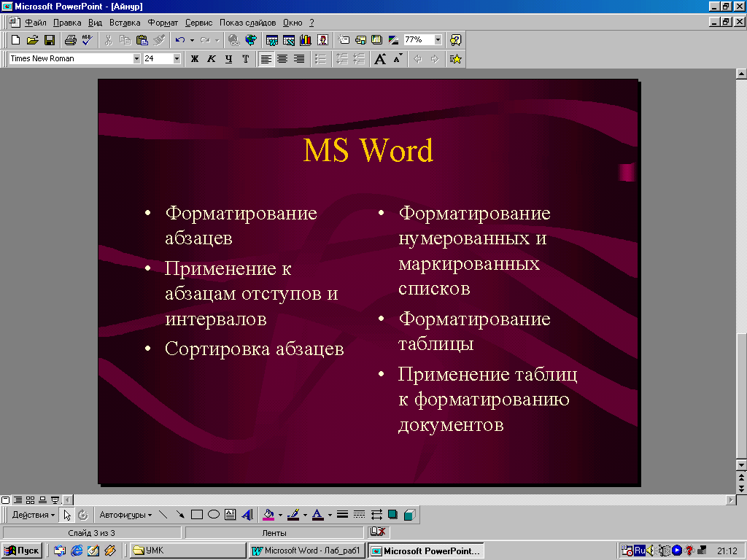747x560 pixels.
Task: Apply line color with the brush swatch
Action: pyautogui.click(x=293, y=515)
